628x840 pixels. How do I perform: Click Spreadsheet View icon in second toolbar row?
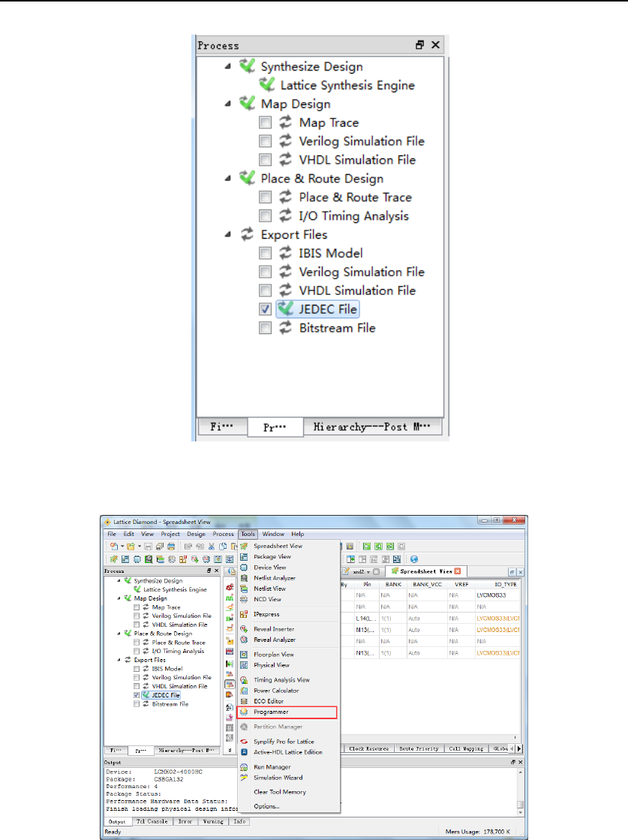[113, 558]
